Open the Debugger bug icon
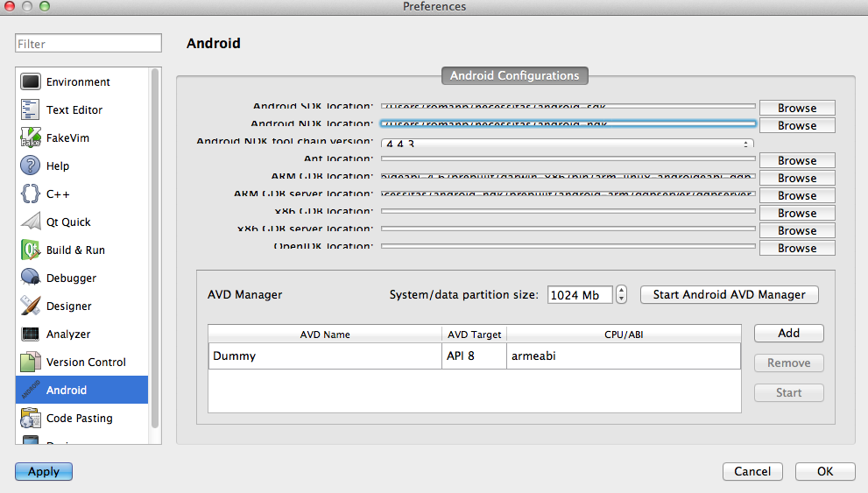Screen dimensions: 868x493 pos(31,278)
